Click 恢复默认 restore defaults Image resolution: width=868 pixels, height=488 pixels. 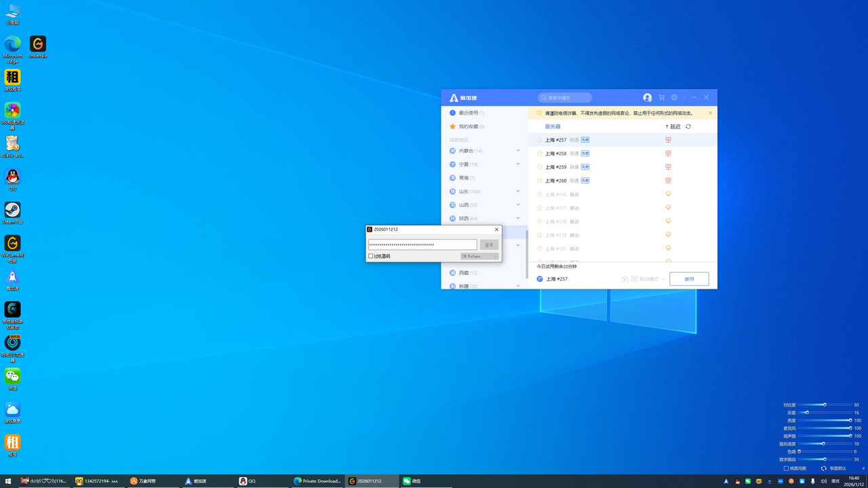[x=834, y=468]
